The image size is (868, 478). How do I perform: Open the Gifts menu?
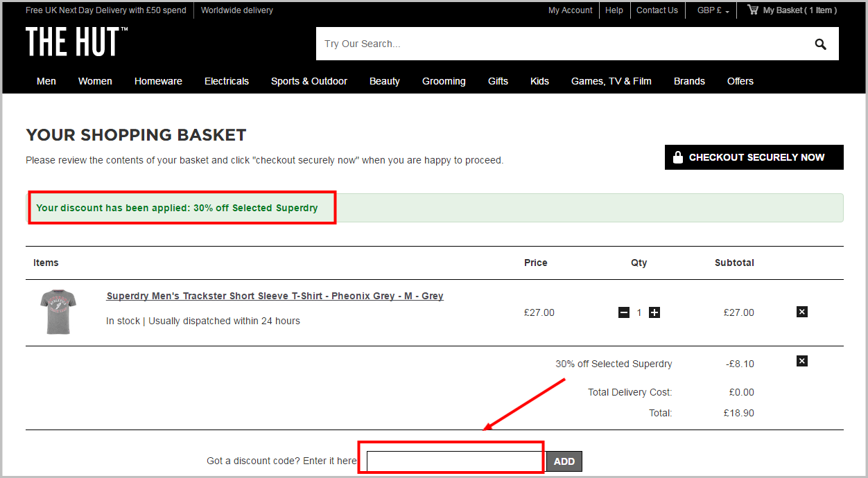coord(498,81)
